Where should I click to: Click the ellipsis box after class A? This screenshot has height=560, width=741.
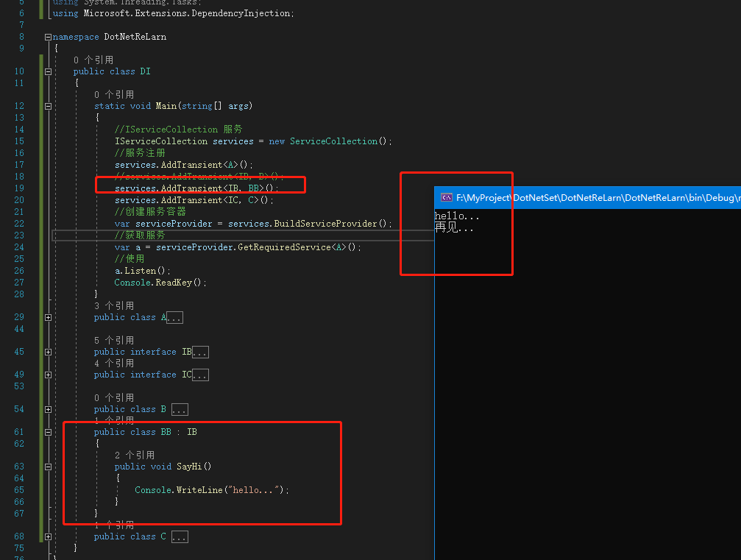coord(174,318)
